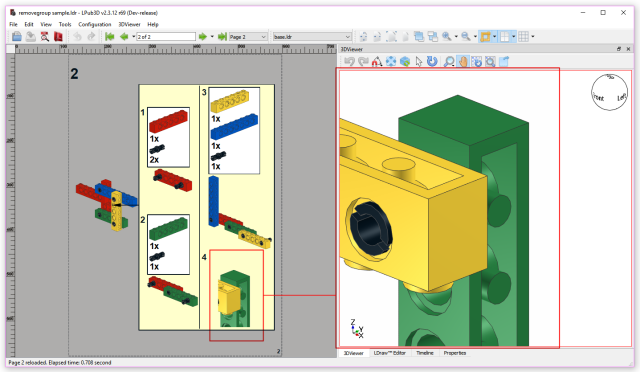Pick the select pointer tool in 3DViewer

[x=419, y=62]
